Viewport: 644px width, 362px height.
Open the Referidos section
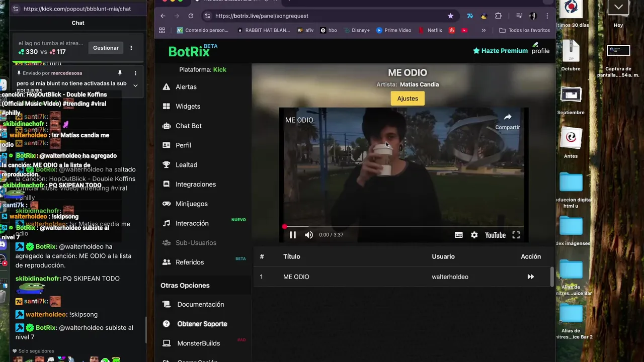click(x=190, y=262)
